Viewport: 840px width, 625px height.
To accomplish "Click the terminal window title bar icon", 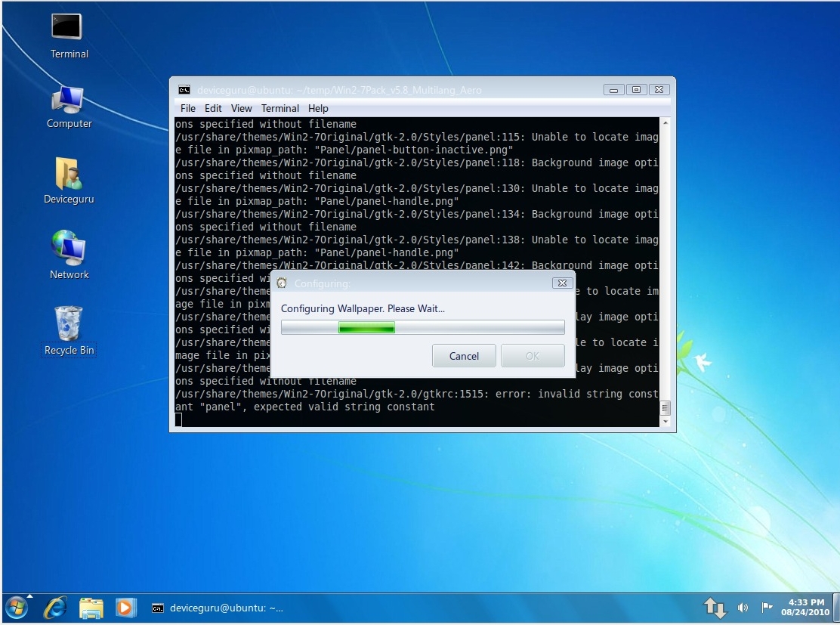I will click(x=184, y=89).
